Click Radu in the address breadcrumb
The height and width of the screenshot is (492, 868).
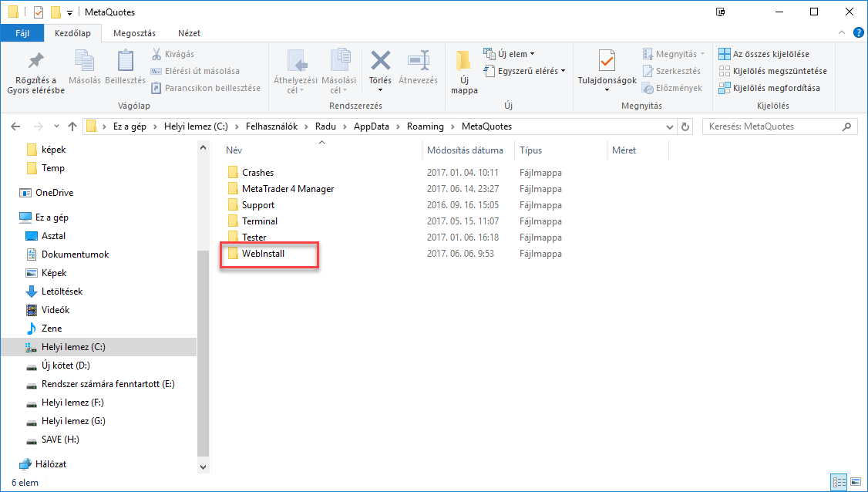click(x=325, y=126)
